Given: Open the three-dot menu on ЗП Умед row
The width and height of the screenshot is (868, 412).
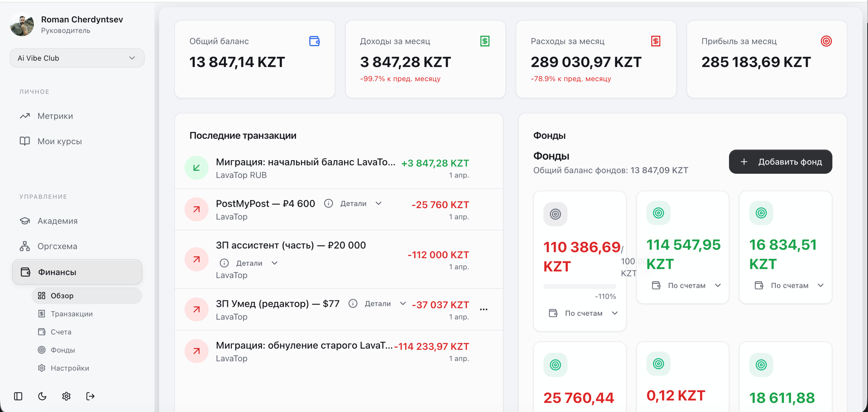Looking at the screenshot, I should point(484,310).
